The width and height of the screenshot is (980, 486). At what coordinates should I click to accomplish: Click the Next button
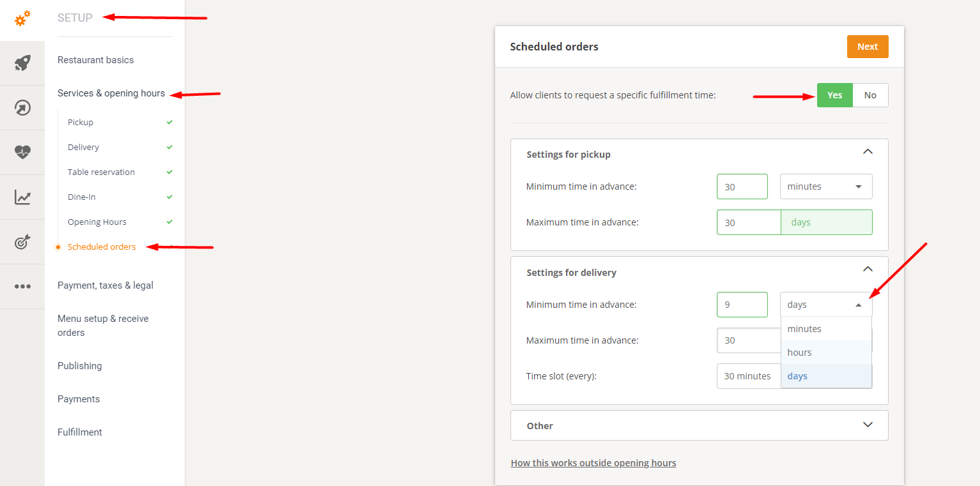click(867, 46)
